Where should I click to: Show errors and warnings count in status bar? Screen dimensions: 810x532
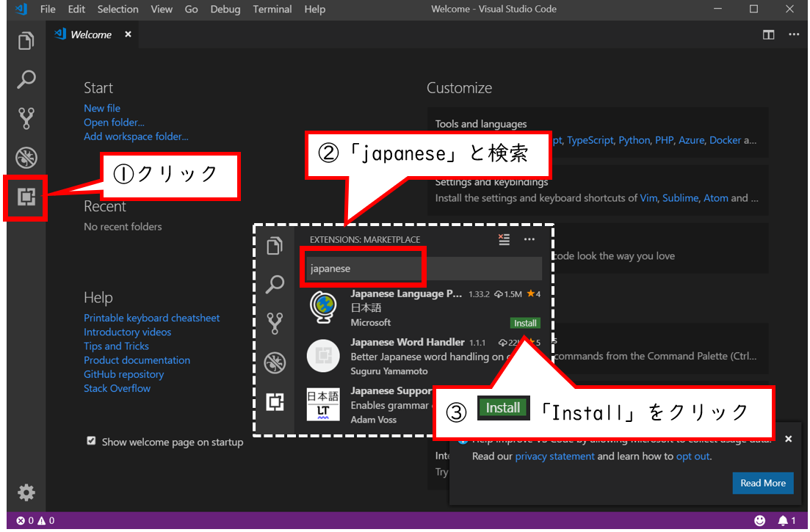(35, 520)
